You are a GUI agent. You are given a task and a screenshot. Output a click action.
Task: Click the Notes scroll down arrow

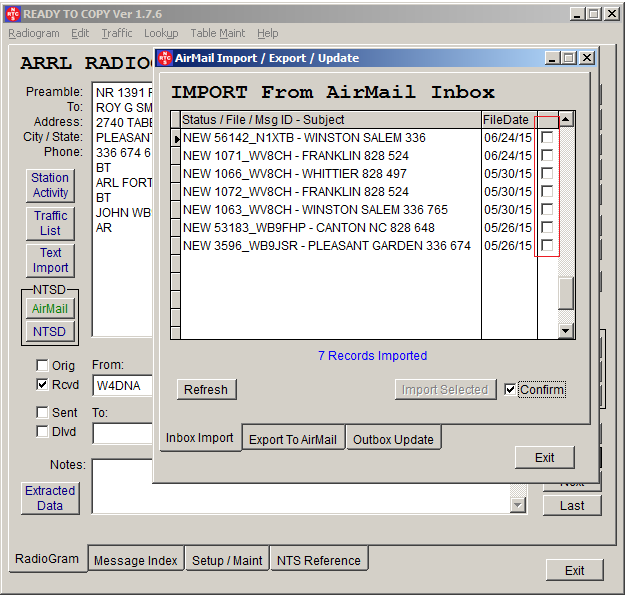[518, 505]
